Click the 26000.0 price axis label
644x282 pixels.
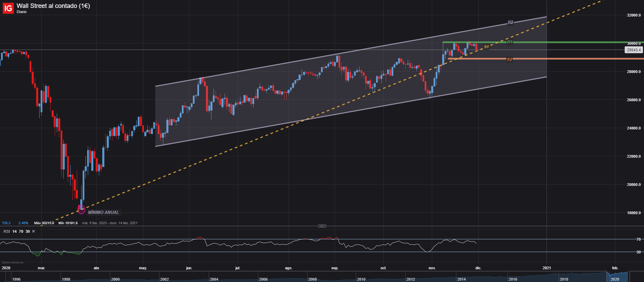point(634,100)
